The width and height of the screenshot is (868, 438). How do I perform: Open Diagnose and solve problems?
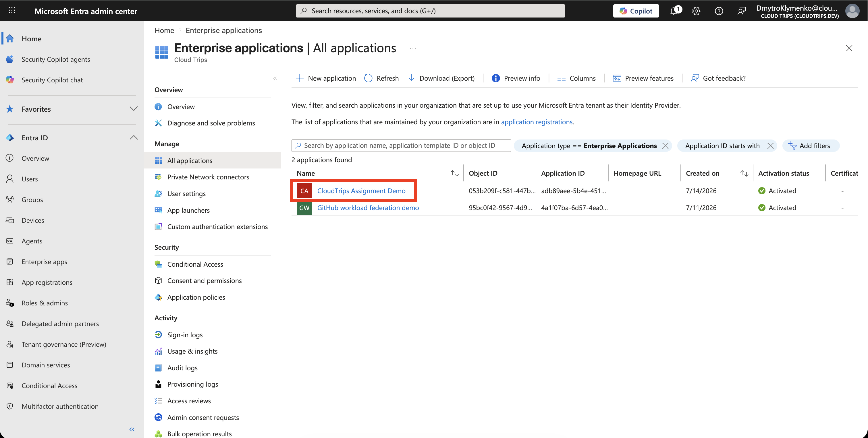tap(211, 123)
